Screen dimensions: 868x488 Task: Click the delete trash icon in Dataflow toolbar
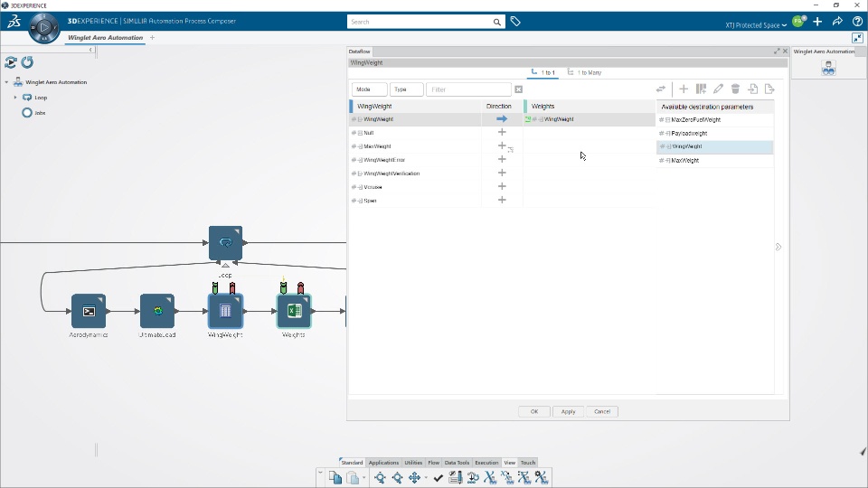(x=735, y=89)
